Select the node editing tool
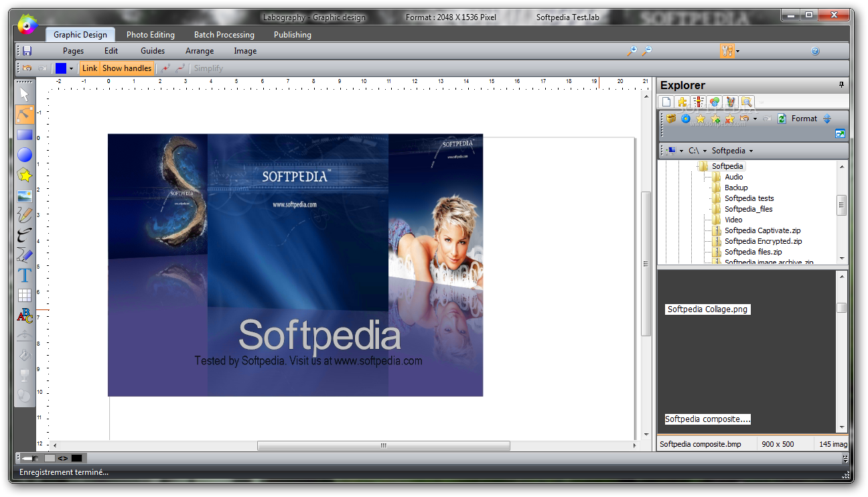868x497 pixels. click(25, 115)
